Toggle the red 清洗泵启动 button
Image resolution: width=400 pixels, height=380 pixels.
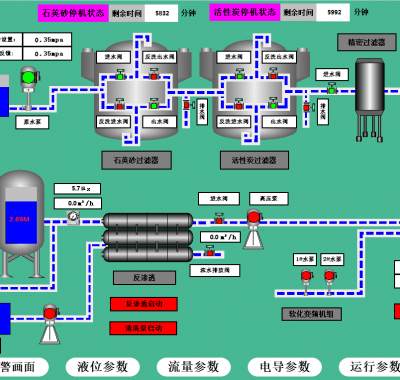pyautogui.click(x=143, y=328)
